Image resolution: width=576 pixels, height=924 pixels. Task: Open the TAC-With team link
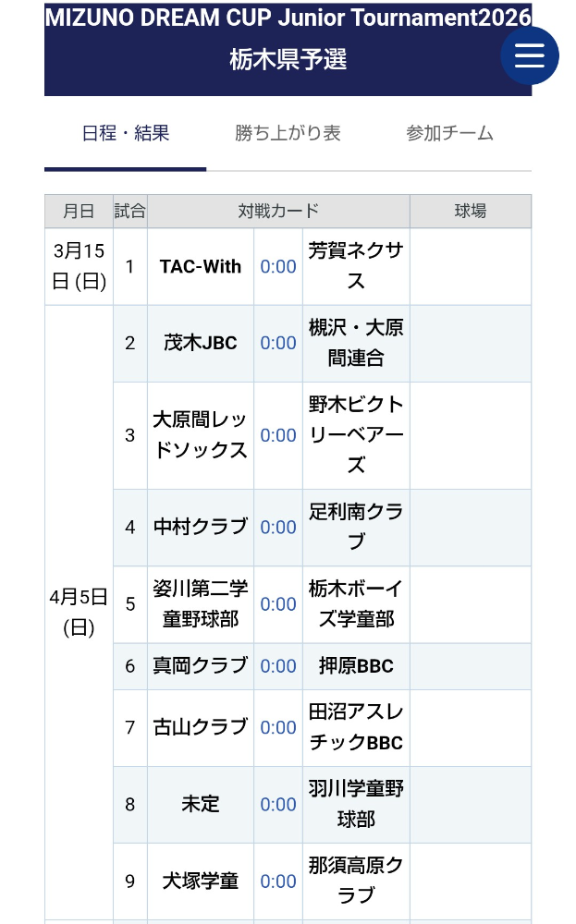pos(201,267)
